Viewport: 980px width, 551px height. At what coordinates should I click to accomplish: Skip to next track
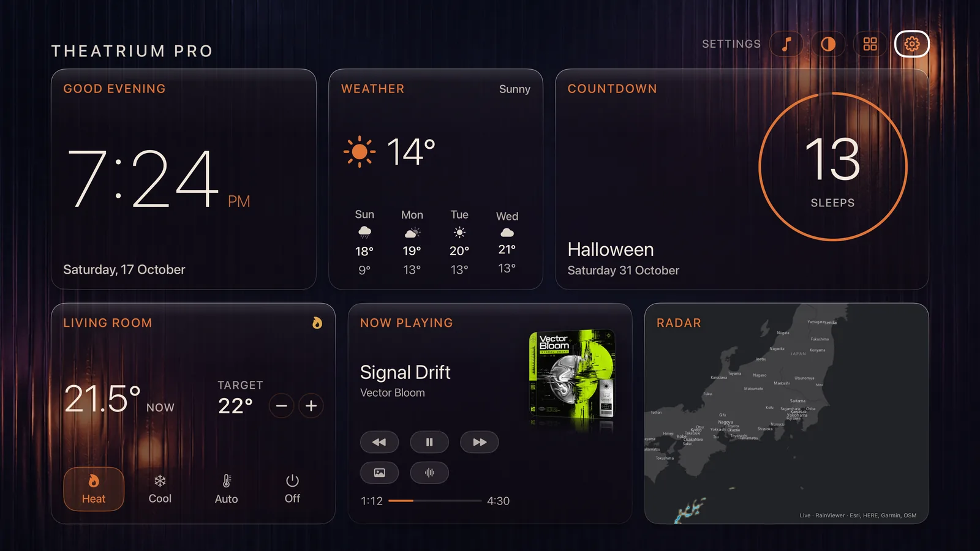480,442
